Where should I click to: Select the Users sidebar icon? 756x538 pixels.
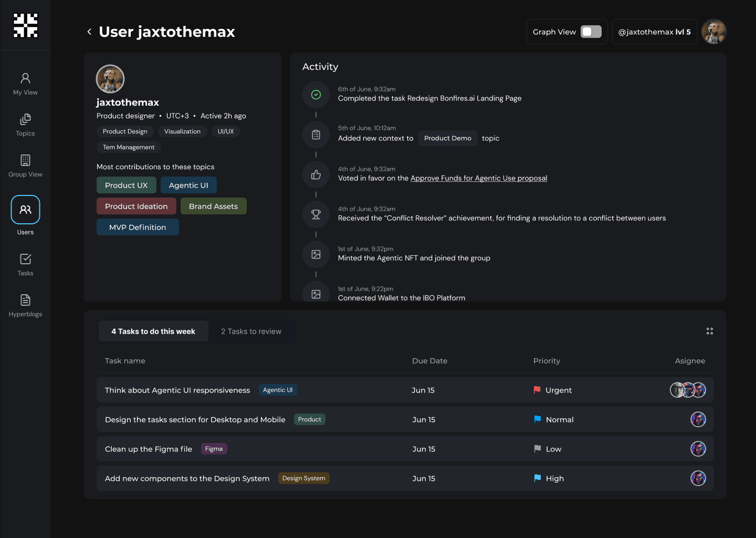[x=25, y=210]
